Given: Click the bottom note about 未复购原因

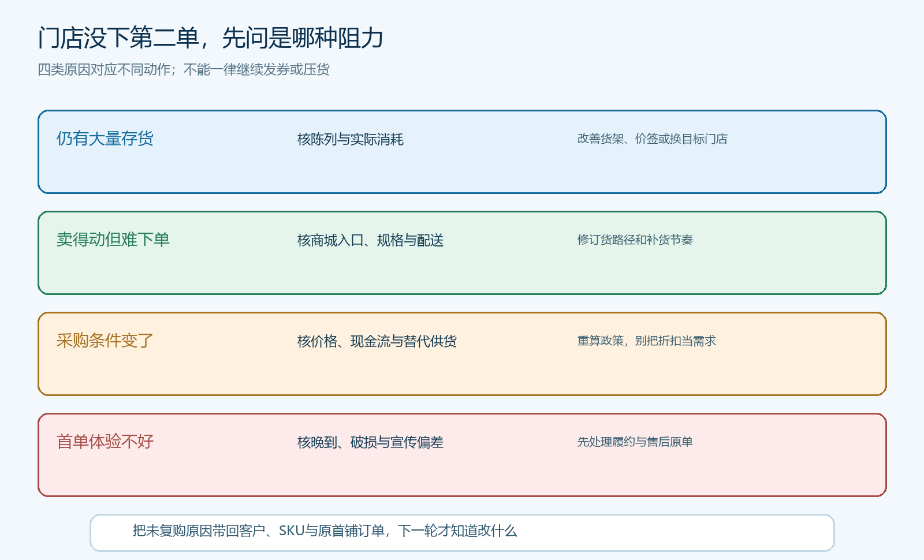Looking at the screenshot, I should click(x=325, y=531).
